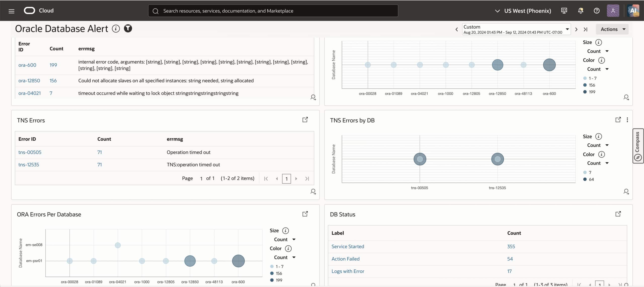Click the Color info icon in ORA Errors Per Database
Viewport: 644px width, 287px height.
tap(288, 248)
